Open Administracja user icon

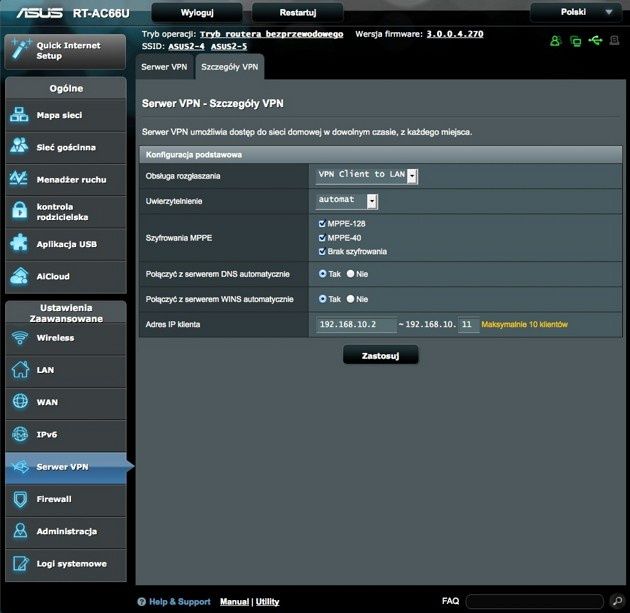click(x=20, y=531)
